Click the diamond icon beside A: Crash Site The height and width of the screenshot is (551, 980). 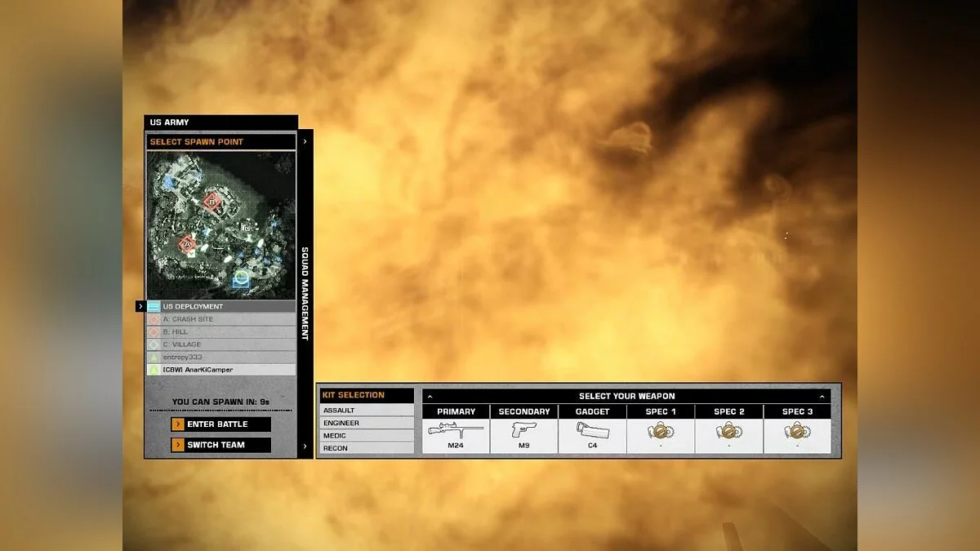pyautogui.click(x=154, y=319)
